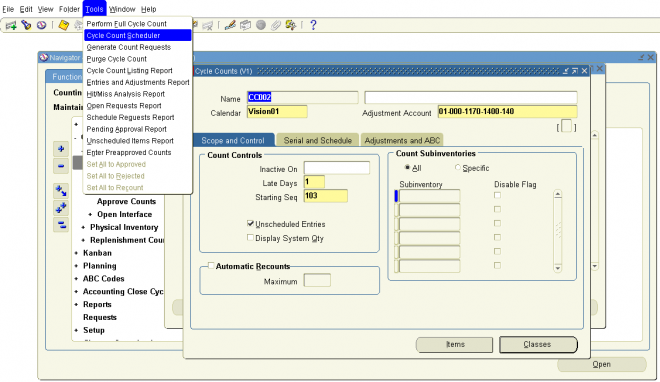Viewport: 660px width, 382px height.
Task: Expand the Physical Inventory tree node
Action: 83,228
